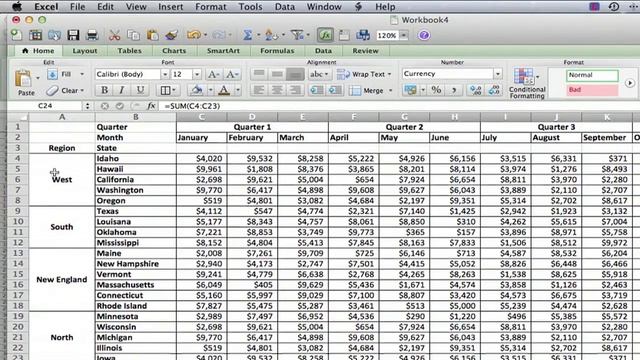The image size is (640, 360).
Task: Toggle Center Text horizontally
Action: 277,90
